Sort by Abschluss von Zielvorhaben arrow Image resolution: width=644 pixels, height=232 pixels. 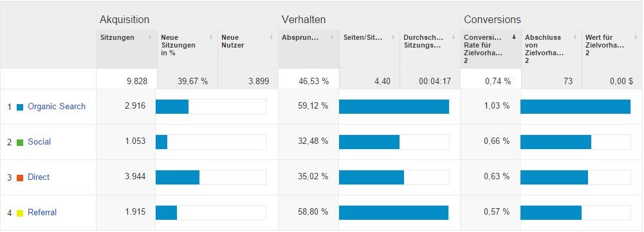[575, 37]
